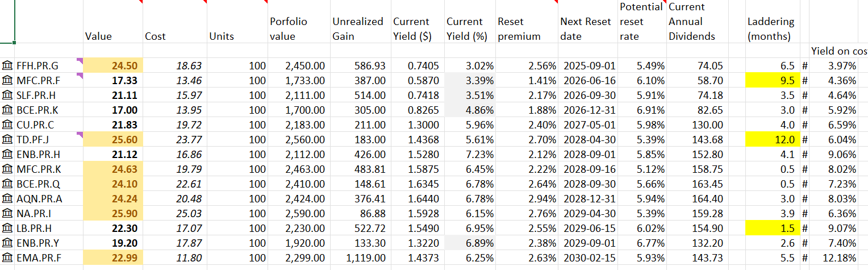
Task: Select the Laddering (months) header cell
Action: coord(773,22)
